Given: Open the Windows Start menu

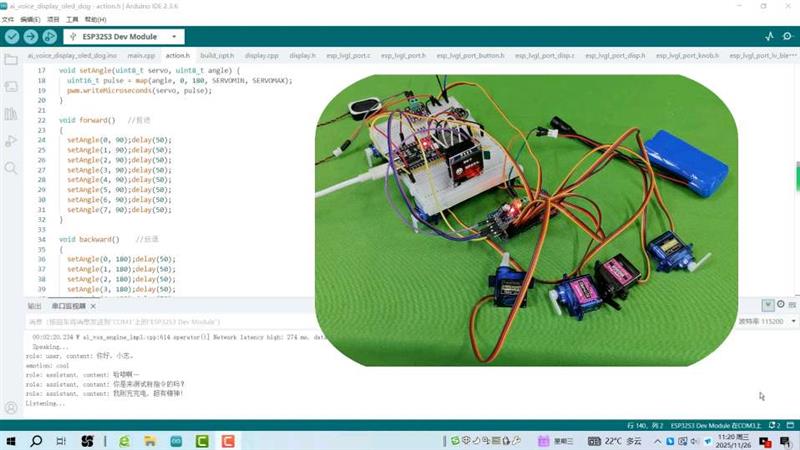Looking at the screenshot, I should click(10, 441).
